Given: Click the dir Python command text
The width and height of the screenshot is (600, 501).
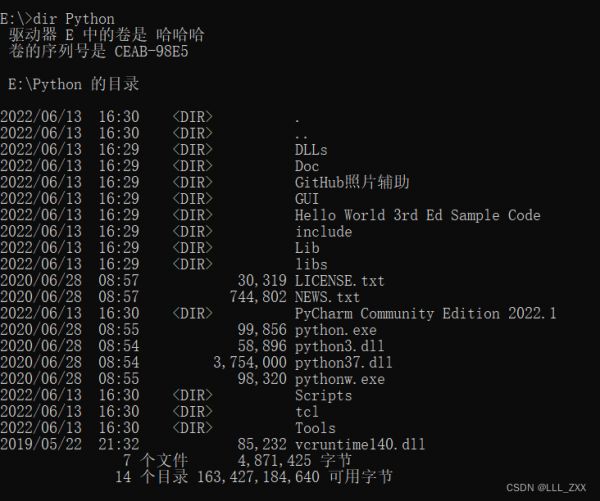Looking at the screenshot, I should [74, 19].
